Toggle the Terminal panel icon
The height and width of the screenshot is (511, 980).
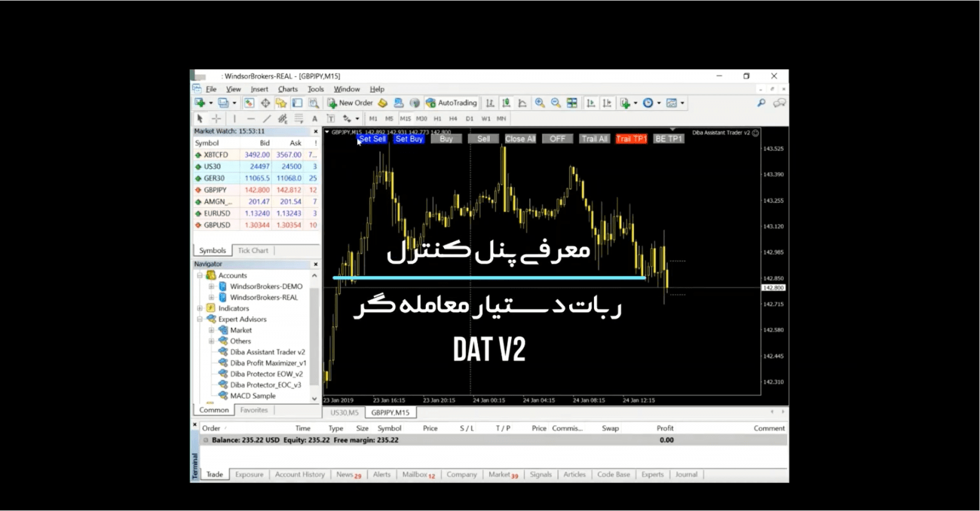point(297,103)
